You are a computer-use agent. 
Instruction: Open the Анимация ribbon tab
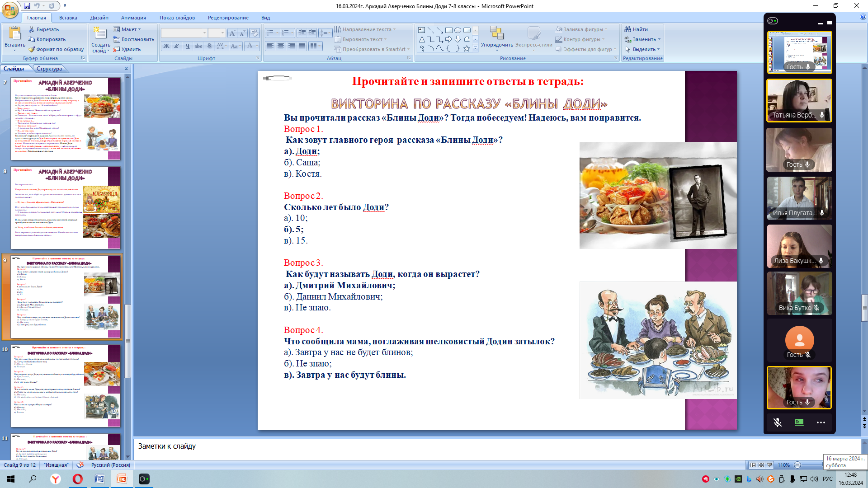coord(133,18)
